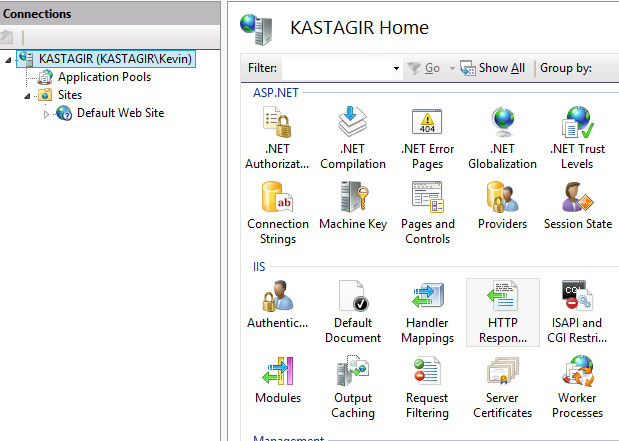
Task: Collapse the KASTAGIR server tree node
Action: 8,60
